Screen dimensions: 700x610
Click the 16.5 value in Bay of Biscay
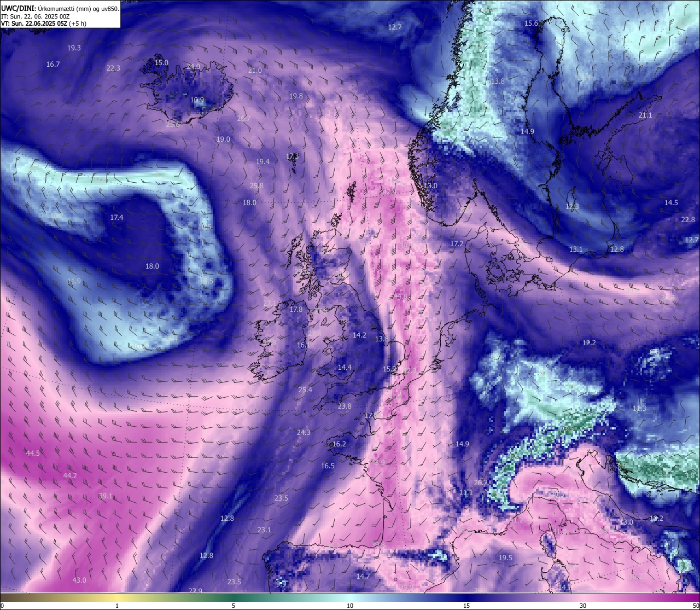point(328,466)
